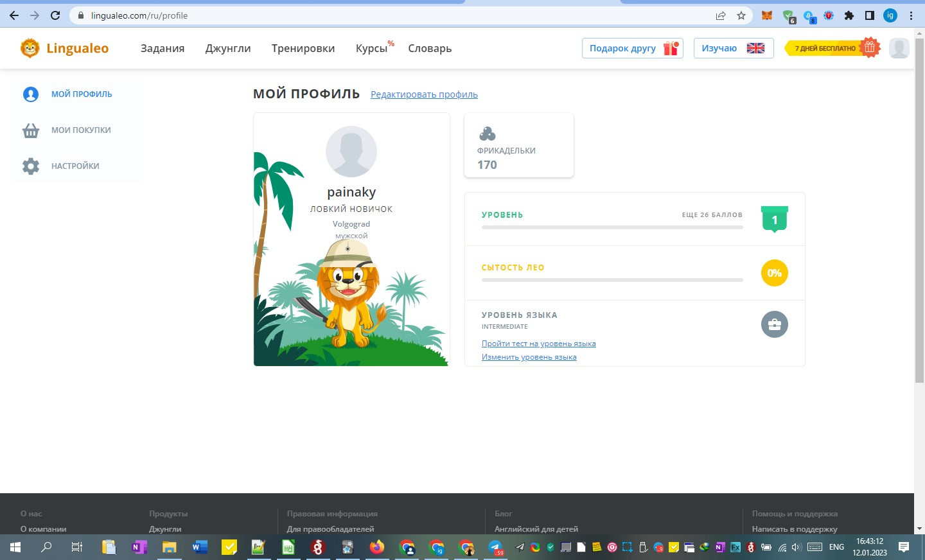Click Пройти тест на уровень языка link
The image size is (925, 560).
pyautogui.click(x=539, y=344)
